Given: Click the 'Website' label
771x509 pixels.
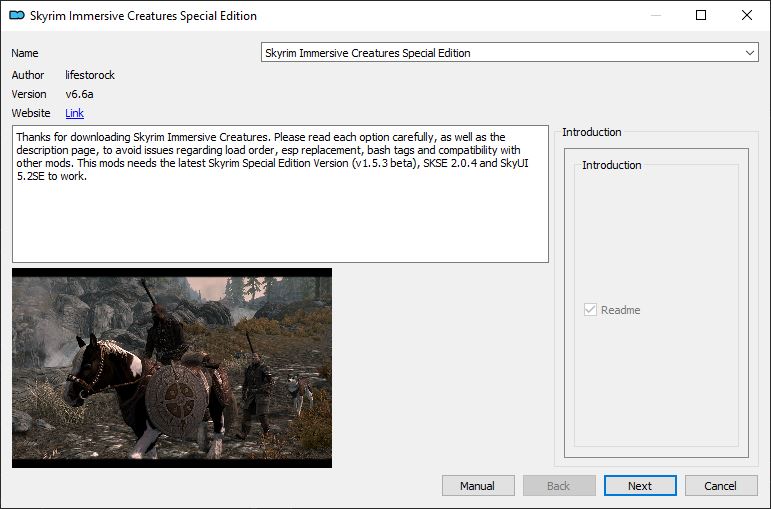Looking at the screenshot, I should coord(31,113).
